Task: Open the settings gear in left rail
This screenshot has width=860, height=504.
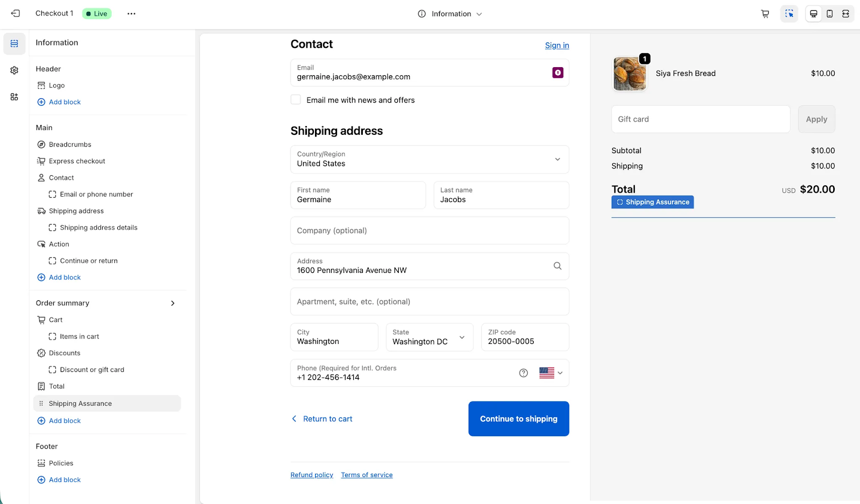Action: (15, 70)
